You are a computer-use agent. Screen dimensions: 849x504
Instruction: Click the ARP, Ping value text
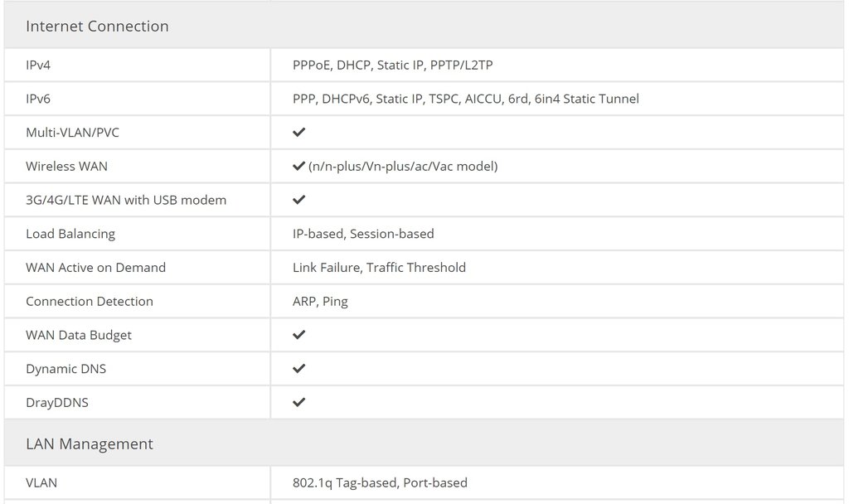point(320,302)
